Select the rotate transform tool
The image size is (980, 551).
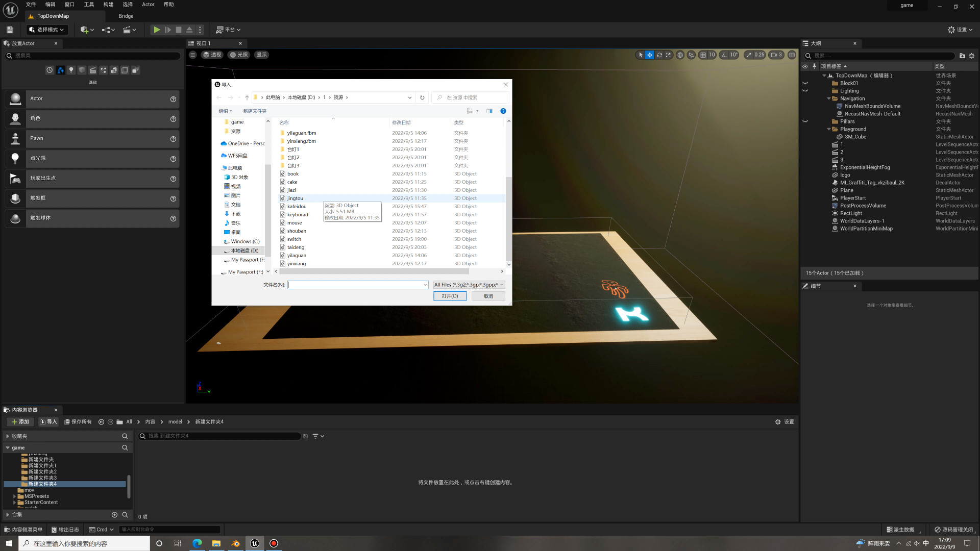[x=659, y=55]
